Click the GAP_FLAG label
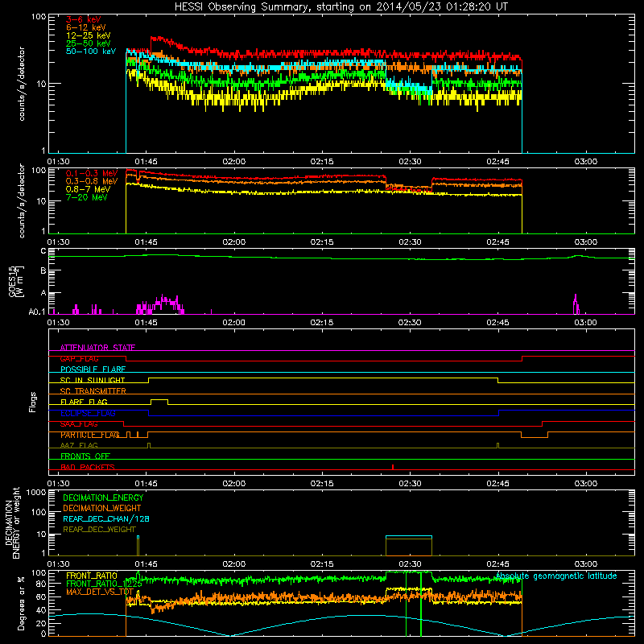 [79, 358]
